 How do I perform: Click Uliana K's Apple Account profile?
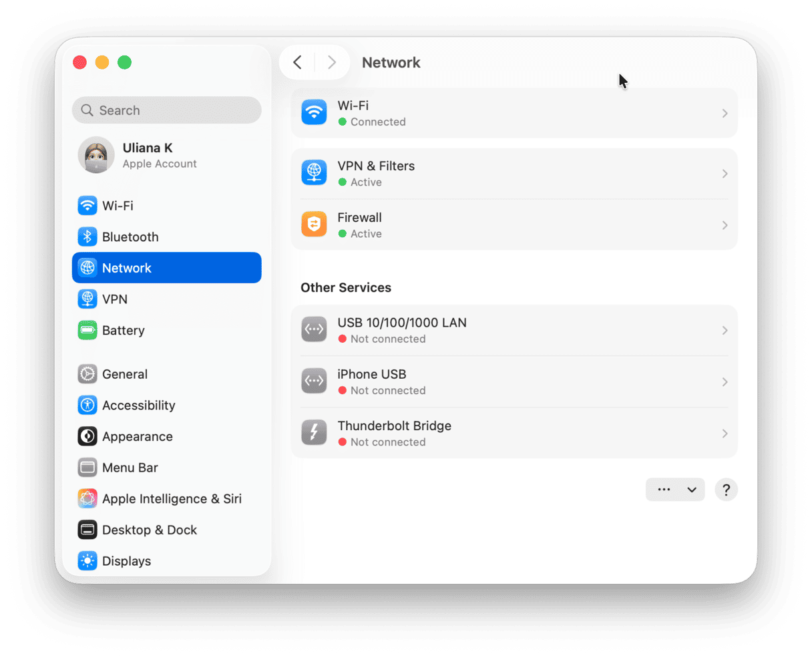(x=148, y=154)
